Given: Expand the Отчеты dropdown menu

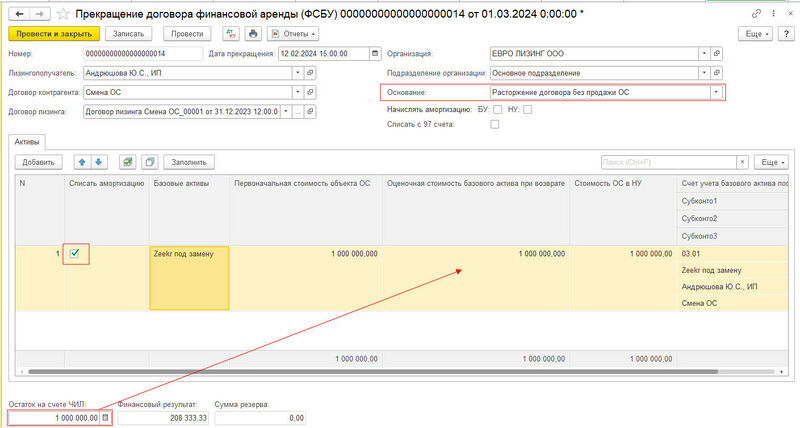Looking at the screenshot, I should click(x=292, y=33).
